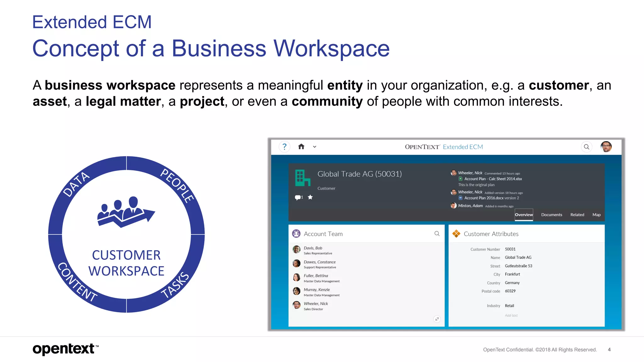Select City value Frankfurt
Viewport: 644px width, 362px height.
pyautogui.click(x=512, y=274)
